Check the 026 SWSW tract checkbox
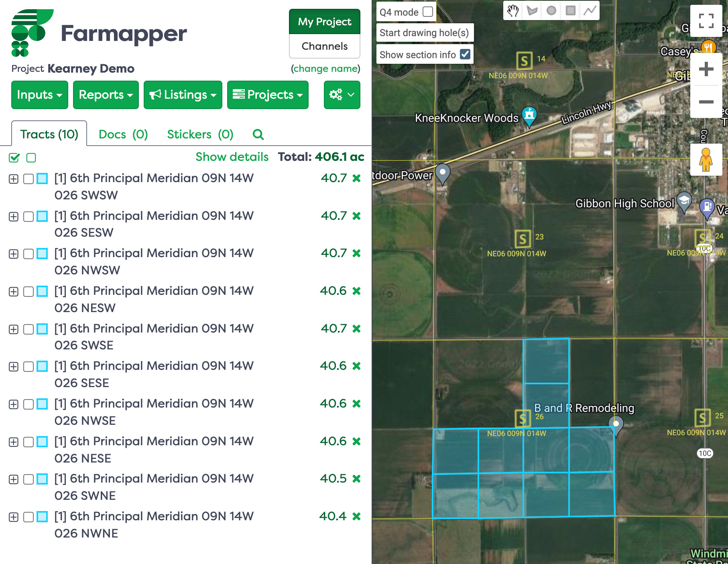This screenshot has height=564, width=728. (x=28, y=179)
